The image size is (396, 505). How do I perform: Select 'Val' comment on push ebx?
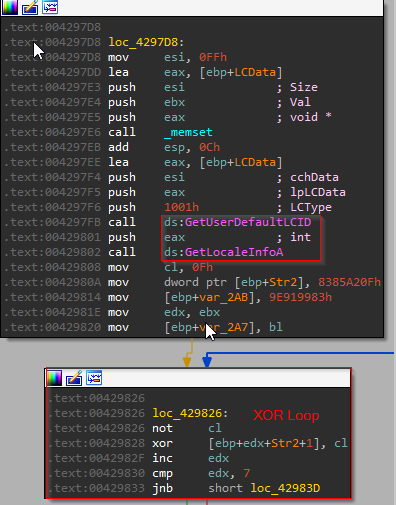[300, 102]
